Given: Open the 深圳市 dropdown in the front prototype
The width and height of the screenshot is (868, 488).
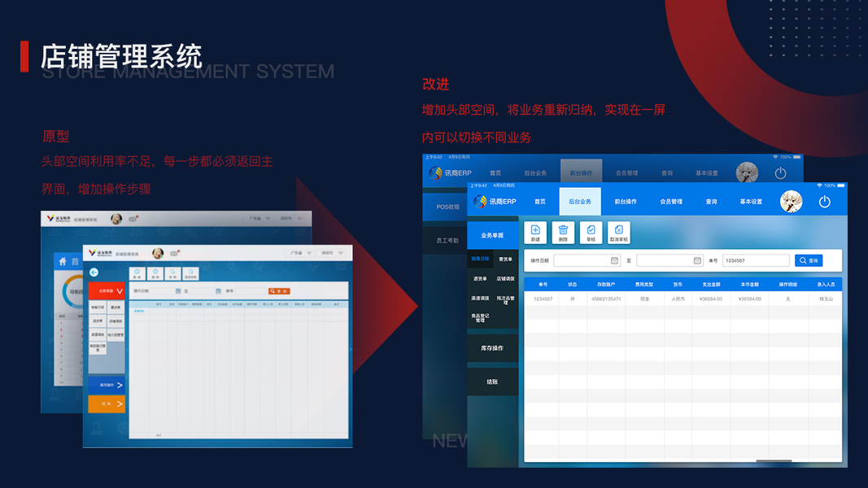Looking at the screenshot, I should [x=332, y=253].
